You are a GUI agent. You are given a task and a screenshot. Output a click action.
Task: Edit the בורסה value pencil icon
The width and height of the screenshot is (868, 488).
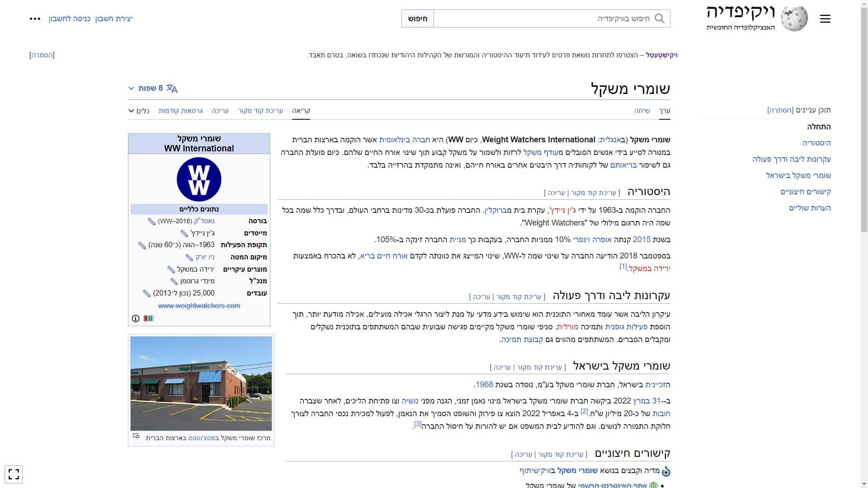[x=151, y=221]
